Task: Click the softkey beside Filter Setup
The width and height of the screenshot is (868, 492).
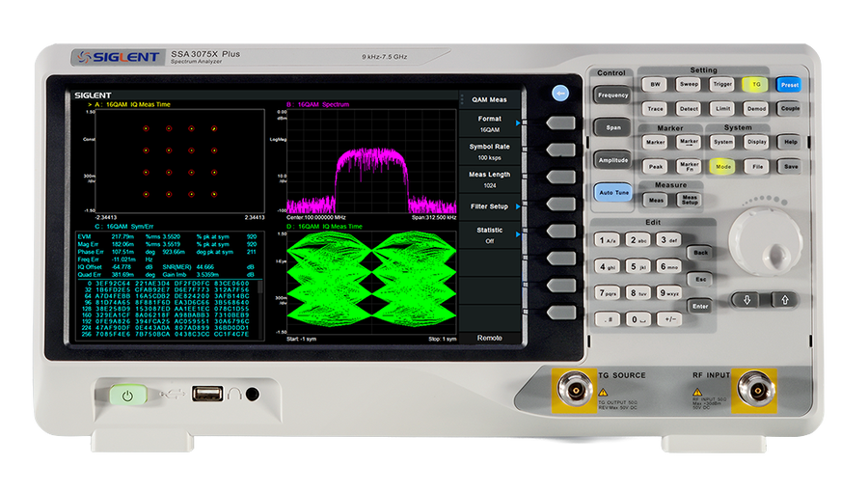Action: click(x=560, y=204)
